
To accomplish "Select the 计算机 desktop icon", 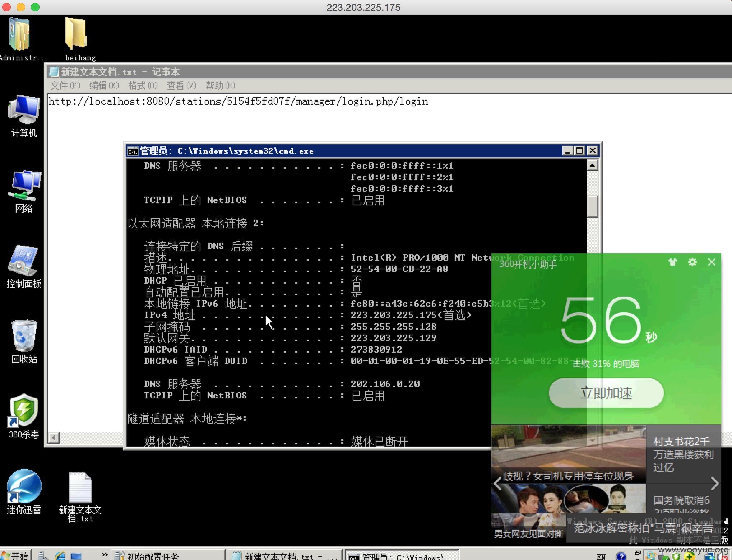I will click(x=24, y=116).
